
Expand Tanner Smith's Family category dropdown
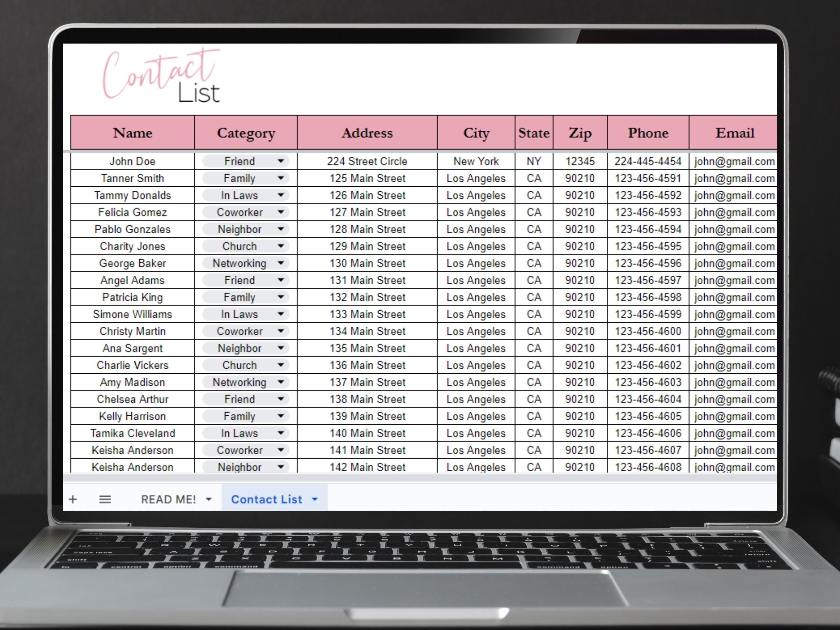(x=281, y=178)
